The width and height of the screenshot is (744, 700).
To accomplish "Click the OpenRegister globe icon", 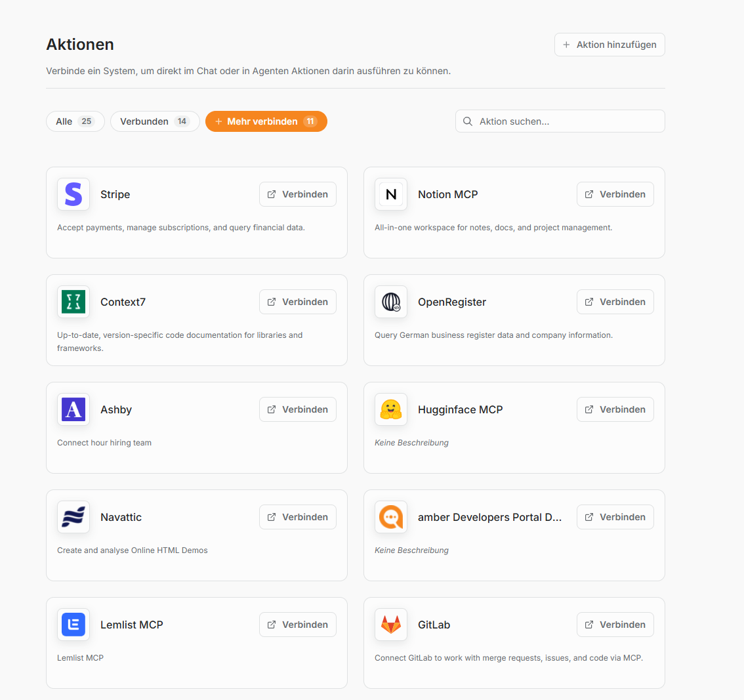I will 391,302.
